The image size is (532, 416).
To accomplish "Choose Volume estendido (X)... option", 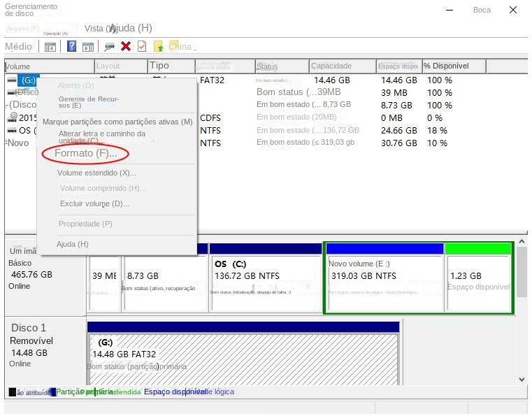I will [x=96, y=173].
